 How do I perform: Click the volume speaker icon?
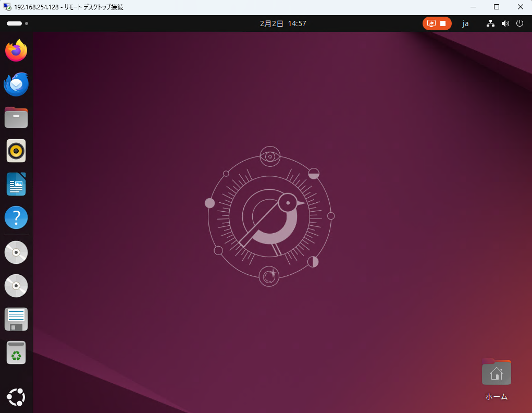pos(505,23)
